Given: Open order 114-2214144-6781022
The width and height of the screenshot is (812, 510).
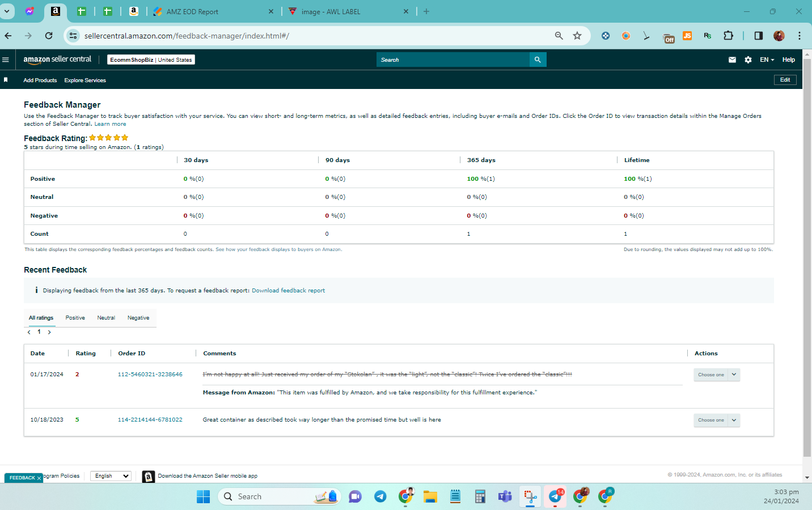Looking at the screenshot, I should pyautogui.click(x=150, y=420).
